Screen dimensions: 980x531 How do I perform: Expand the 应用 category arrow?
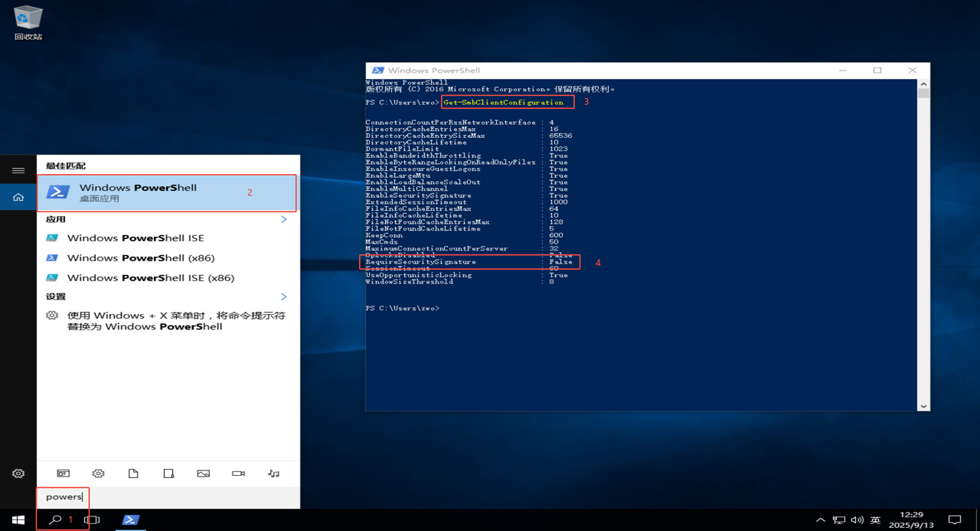pyautogui.click(x=283, y=219)
